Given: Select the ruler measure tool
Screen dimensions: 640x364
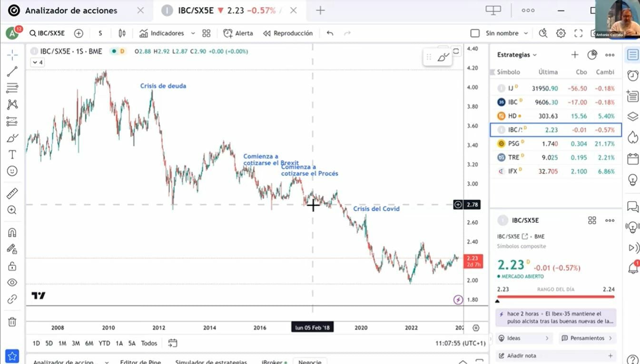Looking at the screenshot, I should coord(12,193).
